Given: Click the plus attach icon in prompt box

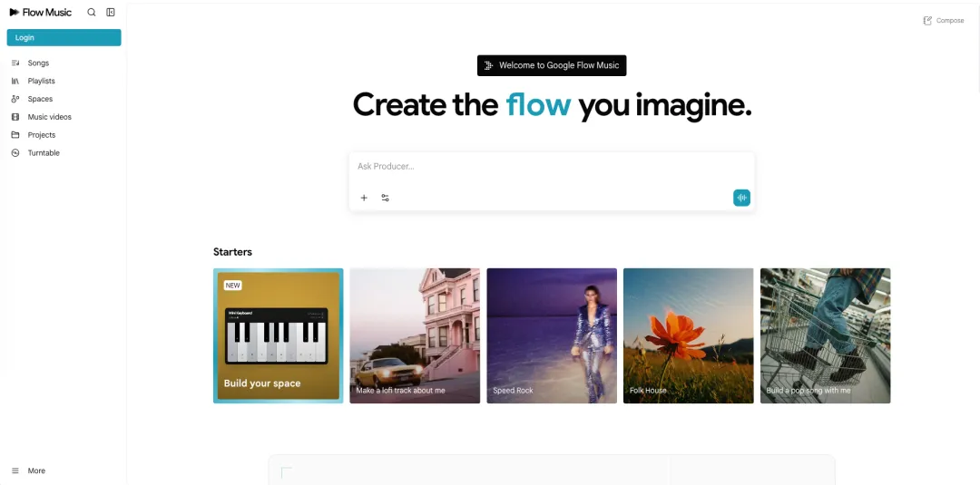Looking at the screenshot, I should coord(364,198).
